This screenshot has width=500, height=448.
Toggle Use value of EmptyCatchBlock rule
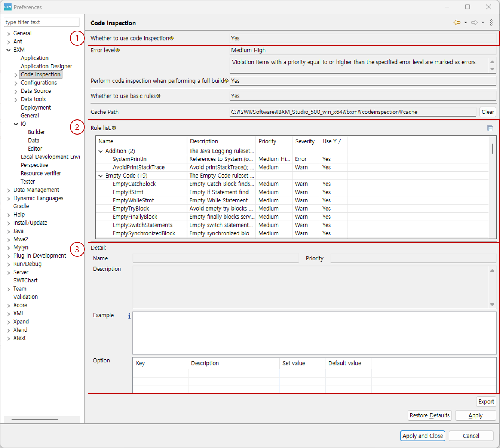click(x=327, y=184)
